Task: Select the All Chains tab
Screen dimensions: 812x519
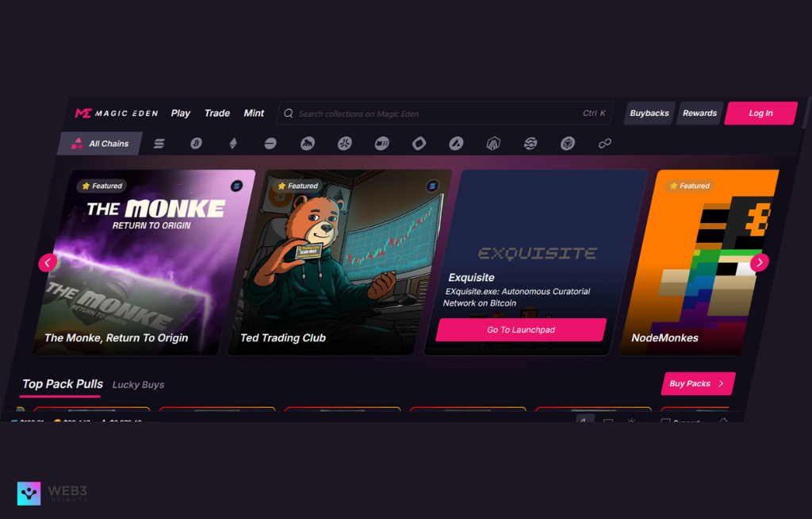Action: tap(101, 144)
